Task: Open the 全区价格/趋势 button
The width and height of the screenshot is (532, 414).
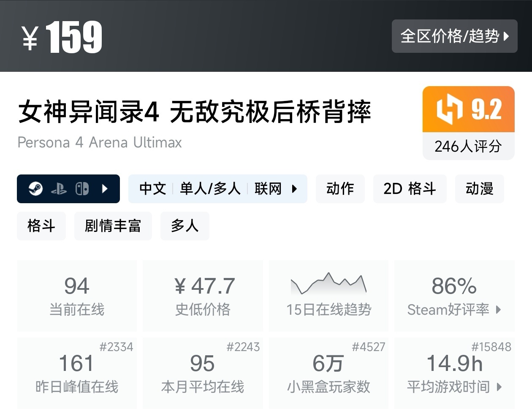Action: click(454, 36)
